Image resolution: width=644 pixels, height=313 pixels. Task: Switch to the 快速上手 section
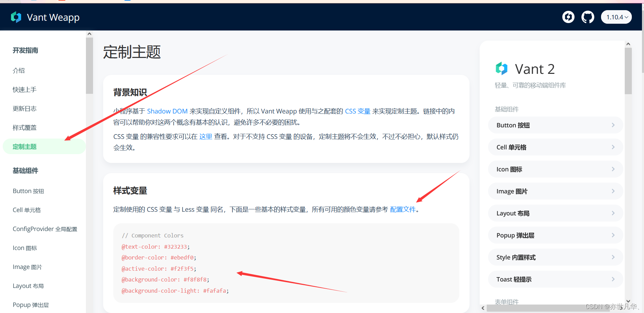24,89
